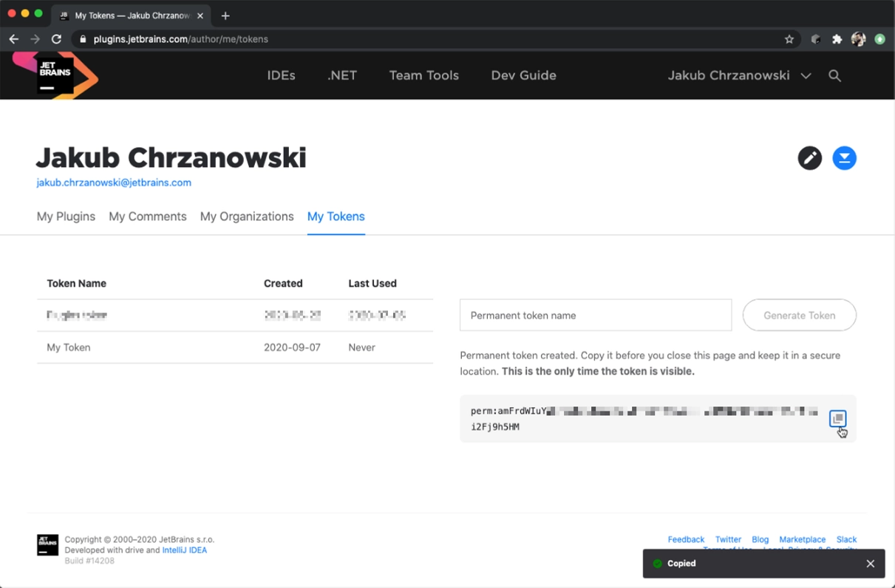This screenshot has height=588, width=895.
Task: Click the JetBrains logo in the header
Action: coord(55,75)
